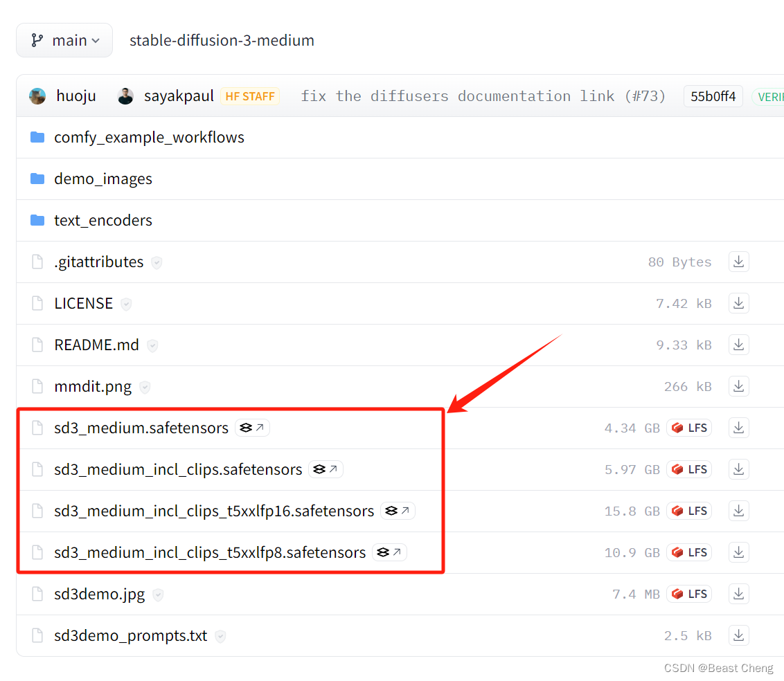Download the sd3demo.jpg file
The width and height of the screenshot is (784, 681).
tap(738, 594)
